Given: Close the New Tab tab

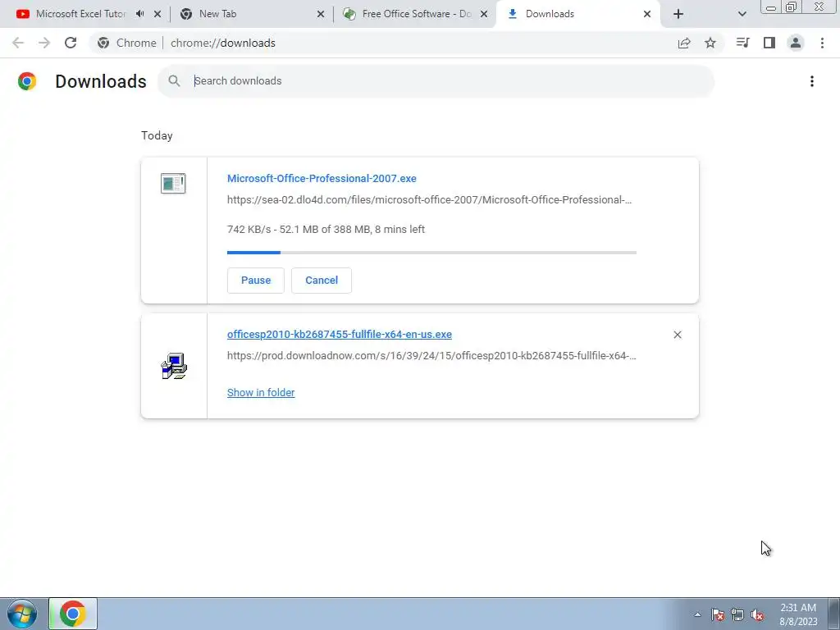Looking at the screenshot, I should coord(321,14).
